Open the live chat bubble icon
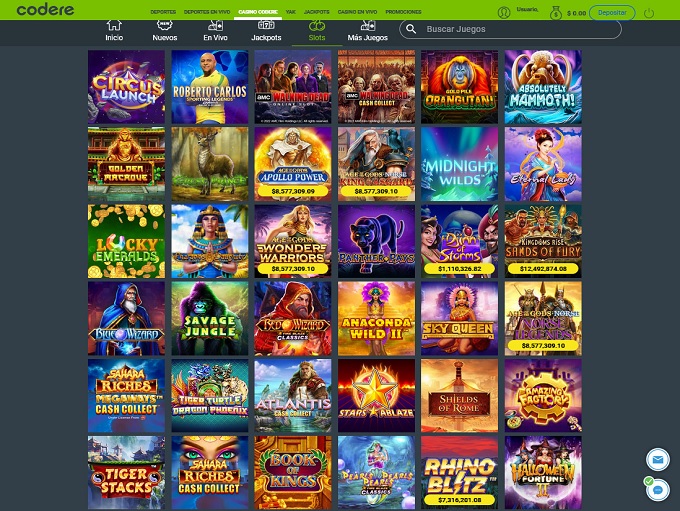 click(658, 490)
